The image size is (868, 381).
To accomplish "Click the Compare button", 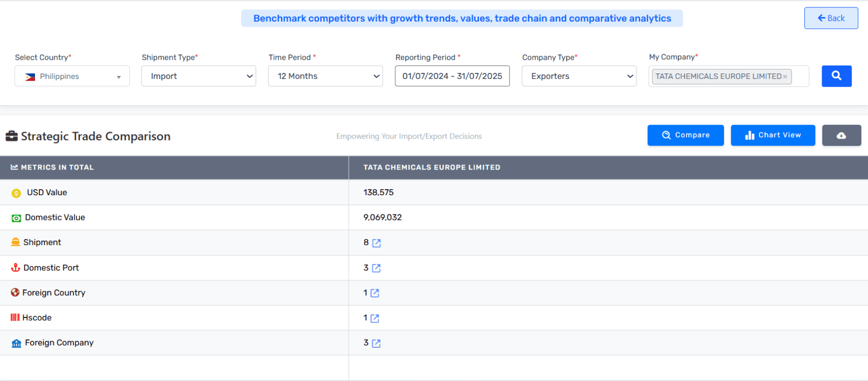I will (685, 136).
